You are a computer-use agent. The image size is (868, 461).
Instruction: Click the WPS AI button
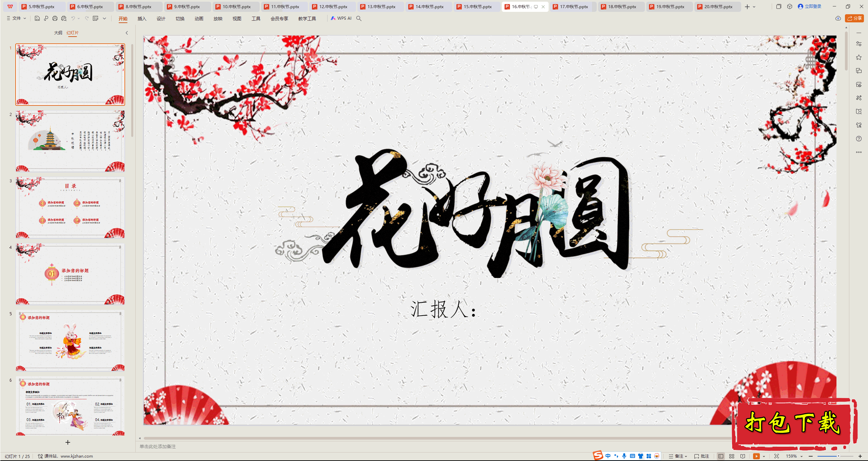[341, 18]
